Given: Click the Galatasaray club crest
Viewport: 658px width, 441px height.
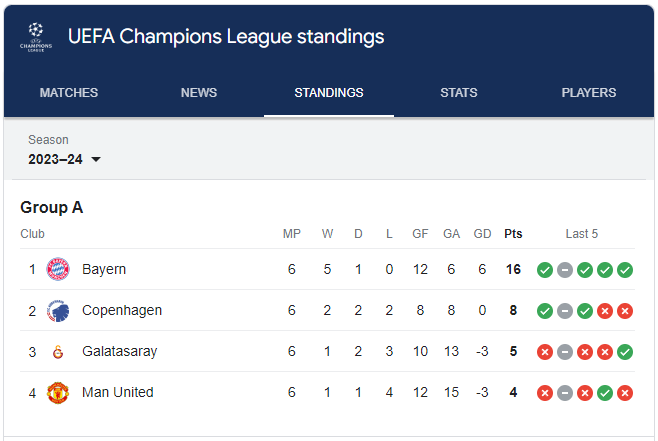Looking at the screenshot, I should tap(58, 352).
